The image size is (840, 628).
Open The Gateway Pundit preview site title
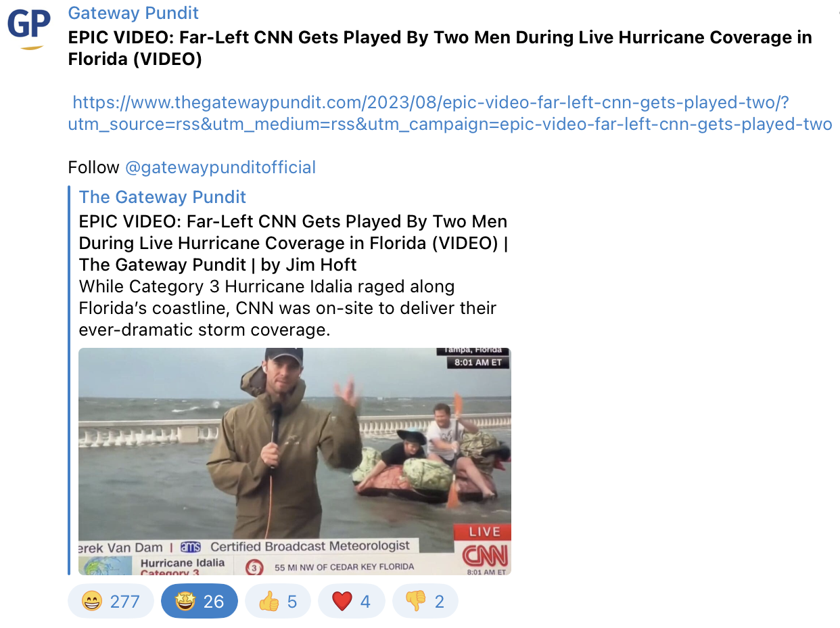(x=162, y=197)
